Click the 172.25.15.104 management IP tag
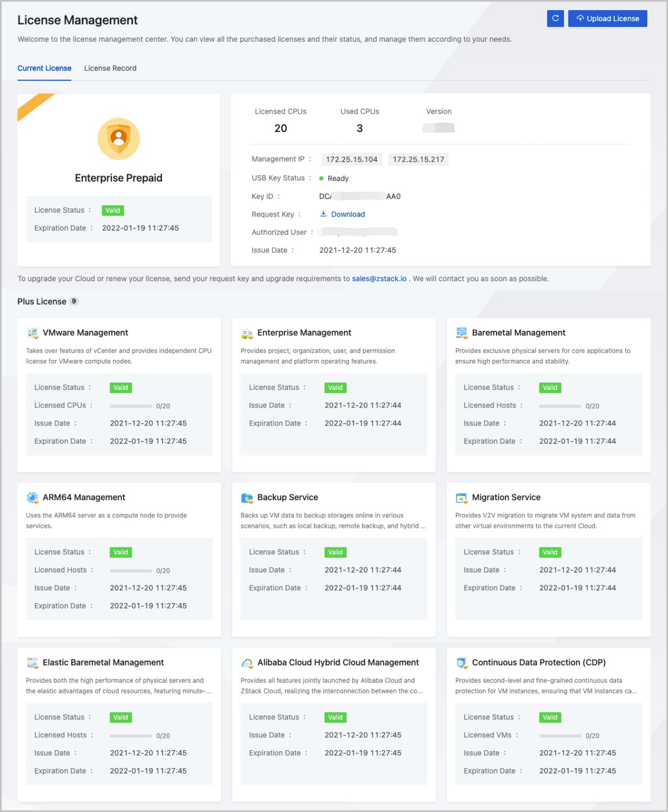The height and width of the screenshot is (812, 668). [352, 160]
